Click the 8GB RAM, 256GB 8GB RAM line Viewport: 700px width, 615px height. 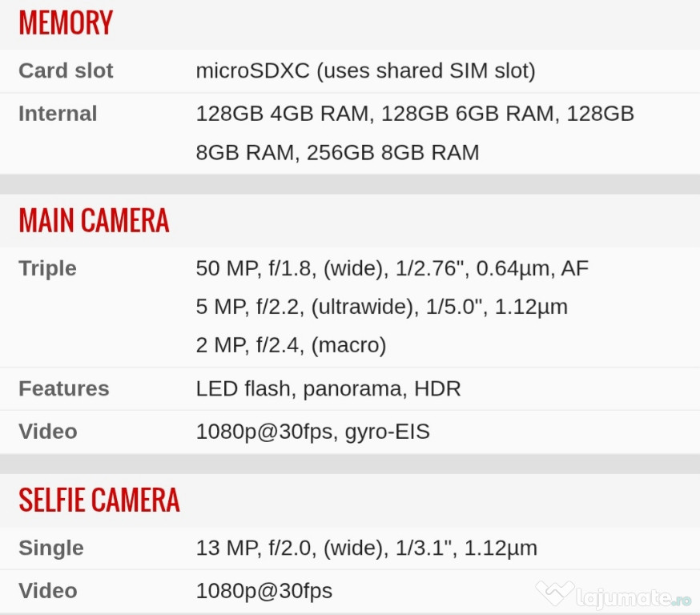pos(337,153)
